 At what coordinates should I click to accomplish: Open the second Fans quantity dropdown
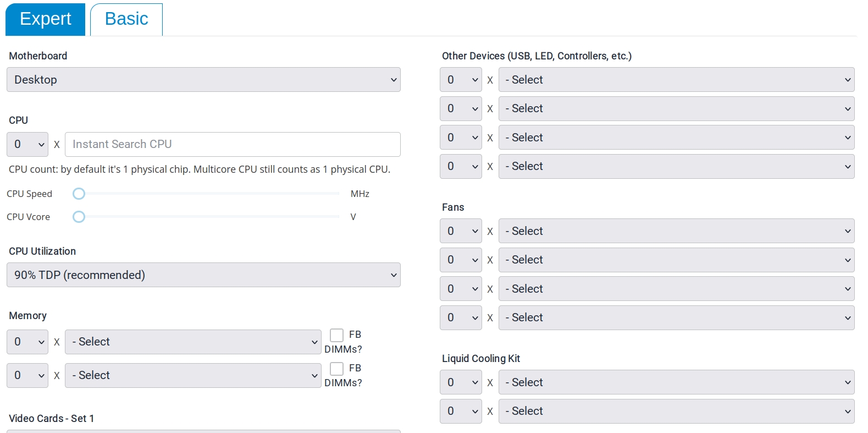(x=461, y=260)
